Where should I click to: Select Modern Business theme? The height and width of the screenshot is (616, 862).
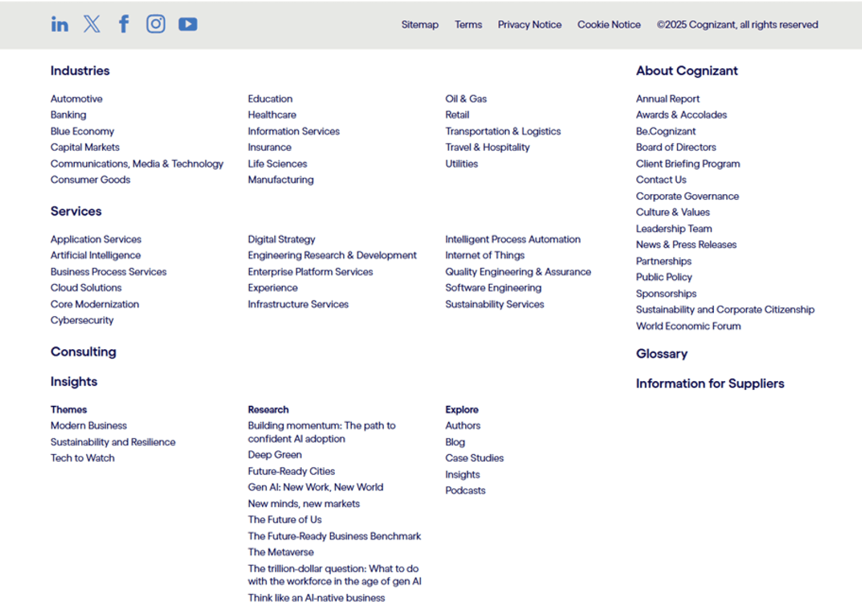pos(89,426)
